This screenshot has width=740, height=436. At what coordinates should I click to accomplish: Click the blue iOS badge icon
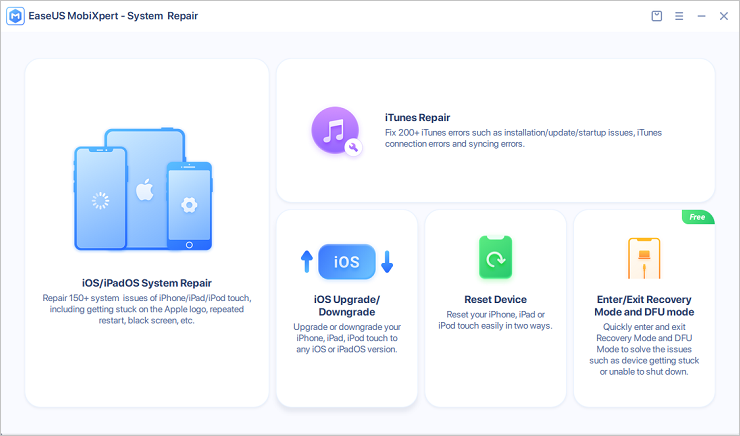click(x=347, y=262)
